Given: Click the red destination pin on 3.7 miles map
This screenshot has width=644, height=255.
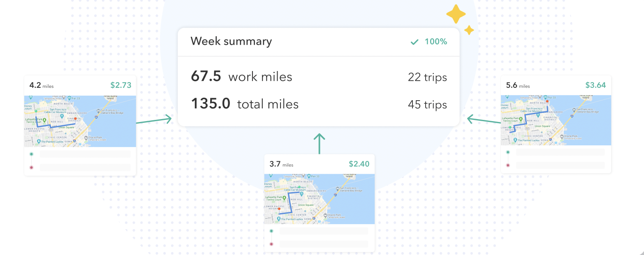Looking at the screenshot, I should tap(279, 209).
